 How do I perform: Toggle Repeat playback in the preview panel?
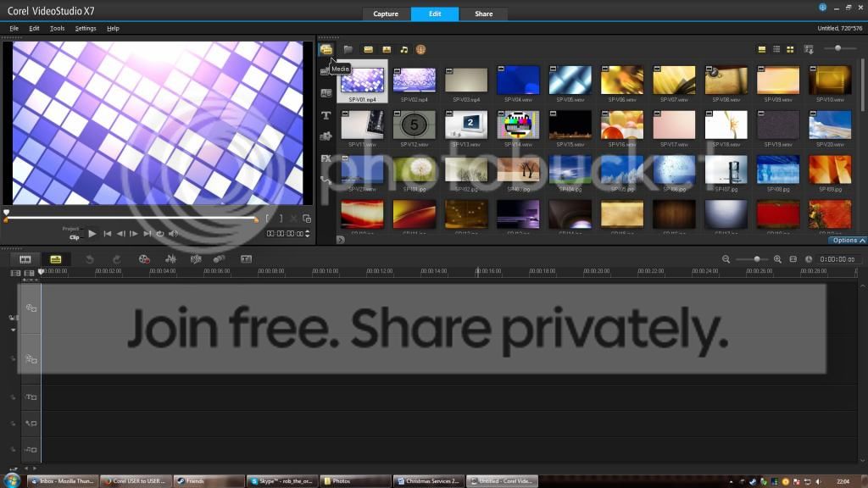click(x=159, y=234)
